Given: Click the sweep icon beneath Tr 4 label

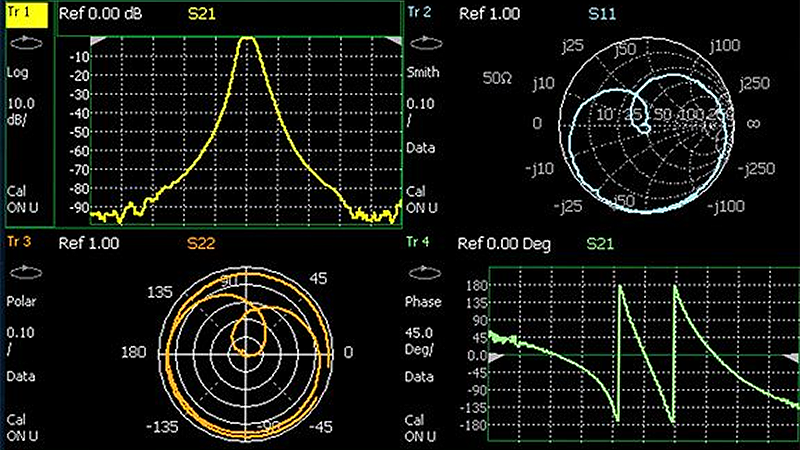Looking at the screenshot, I should (424, 271).
